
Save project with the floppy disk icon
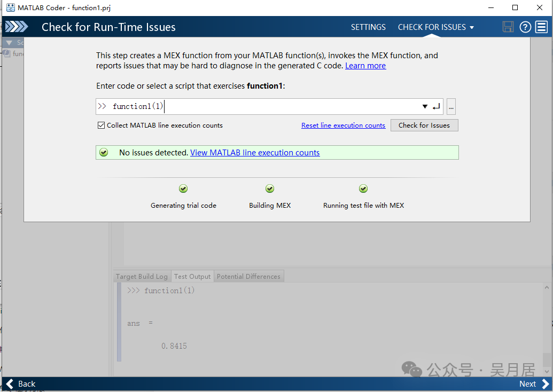(x=508, y=27)
